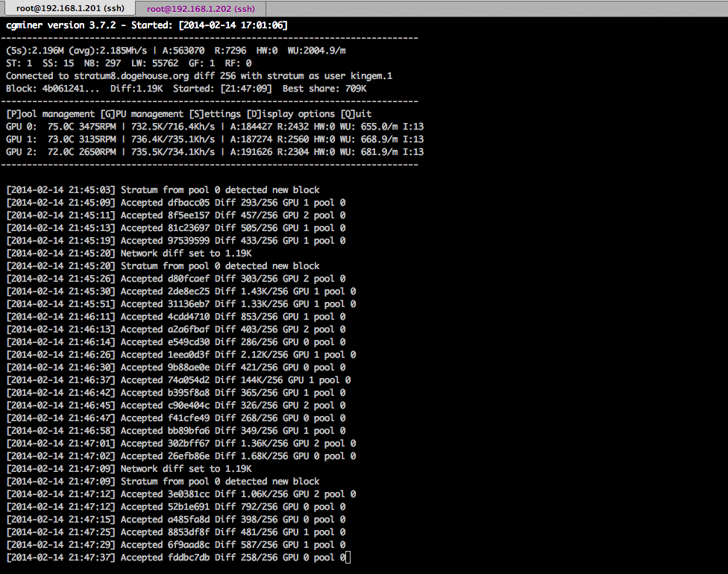Click log line Accepted 26efb86e
Image resolution: width=728 pixels, height=574 pixels.
pos(181,457)
